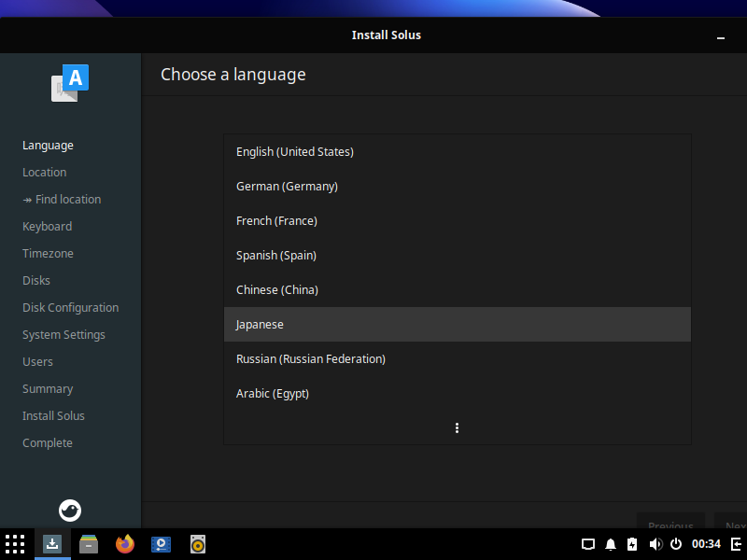Open notifications bell icon
747x560 pixels.
tap(611, 544)
